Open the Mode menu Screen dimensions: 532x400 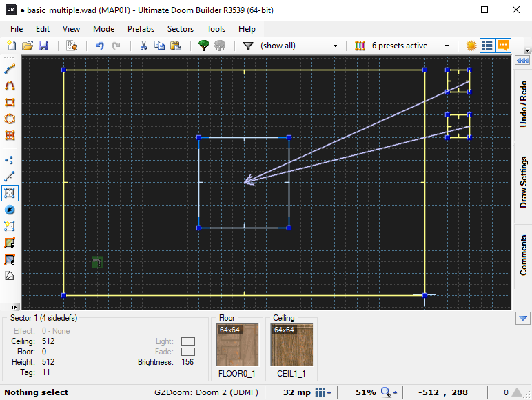[x=104, y=29]
